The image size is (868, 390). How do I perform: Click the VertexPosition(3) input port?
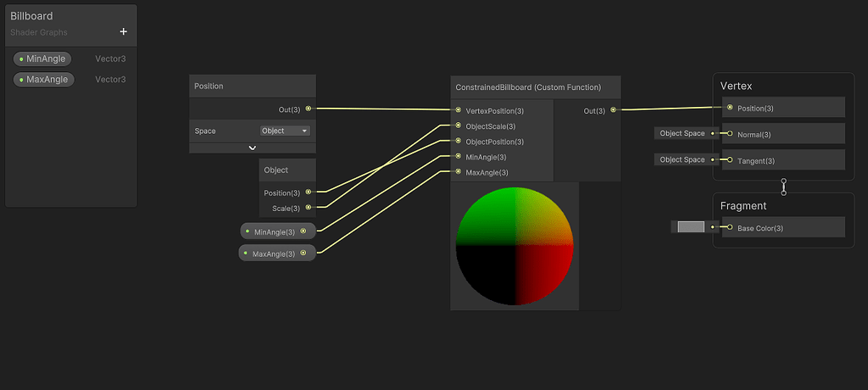coord(458,110)
